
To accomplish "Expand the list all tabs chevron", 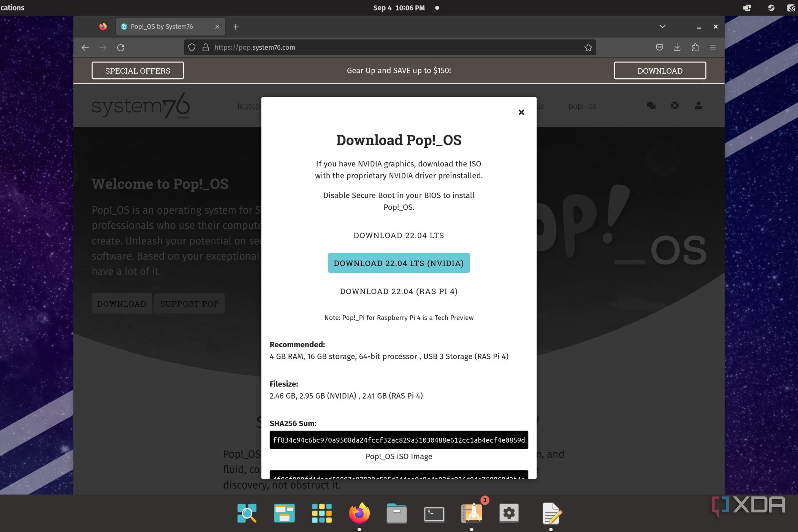I will [x=662, y=27].
